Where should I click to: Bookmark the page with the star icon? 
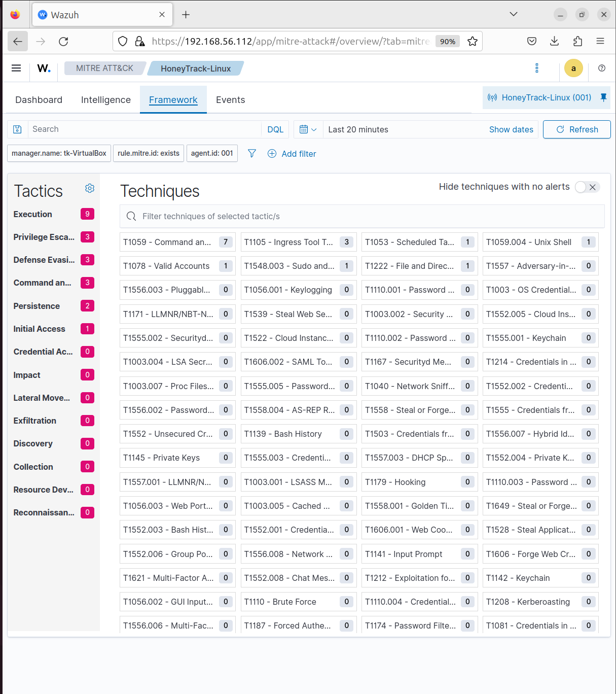tap(473, 41)
